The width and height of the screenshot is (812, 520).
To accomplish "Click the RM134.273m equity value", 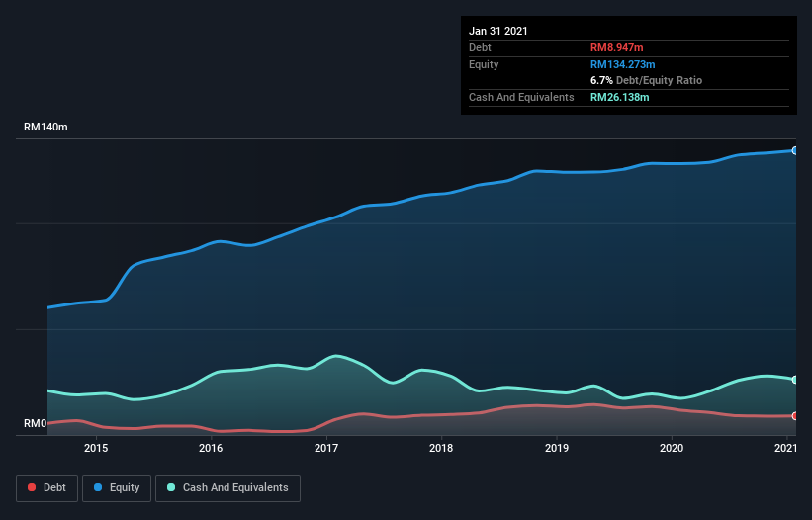I will tap(622, 64).
